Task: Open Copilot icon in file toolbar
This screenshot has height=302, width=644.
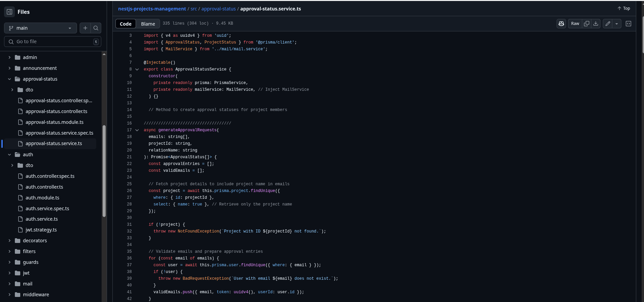Action: pos(561,24)
